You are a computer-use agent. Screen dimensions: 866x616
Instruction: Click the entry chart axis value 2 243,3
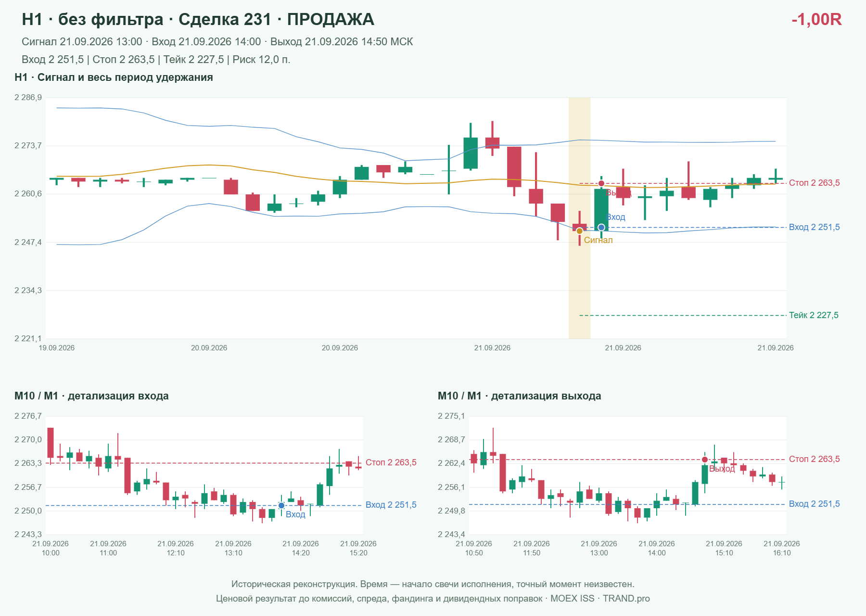click(28, 535)
